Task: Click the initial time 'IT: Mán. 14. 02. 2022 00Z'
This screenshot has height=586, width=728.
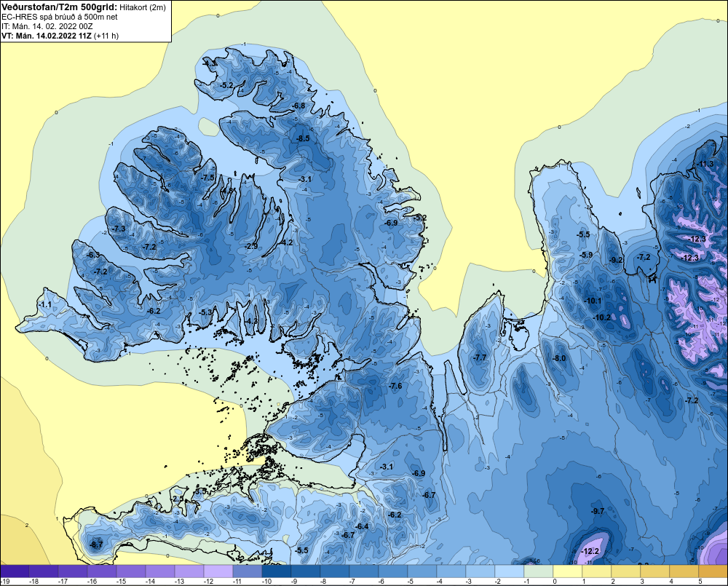Action: coord(47,26)
